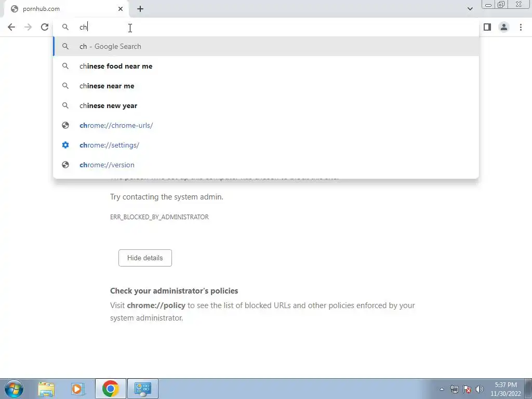The image size is (532, 399).
Task: Open Chrome's three-dot menu
Action: click(521, 27)
